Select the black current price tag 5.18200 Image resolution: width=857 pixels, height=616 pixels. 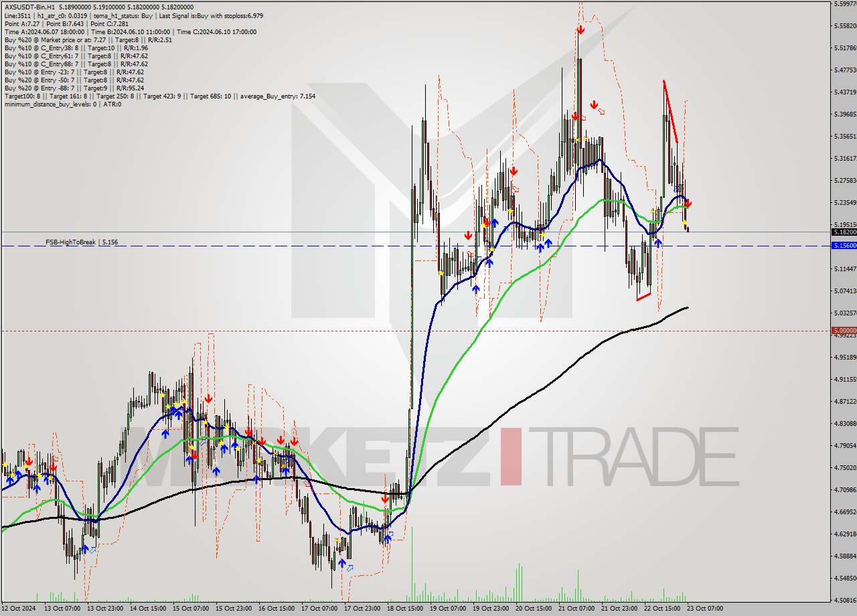point(844,232)
